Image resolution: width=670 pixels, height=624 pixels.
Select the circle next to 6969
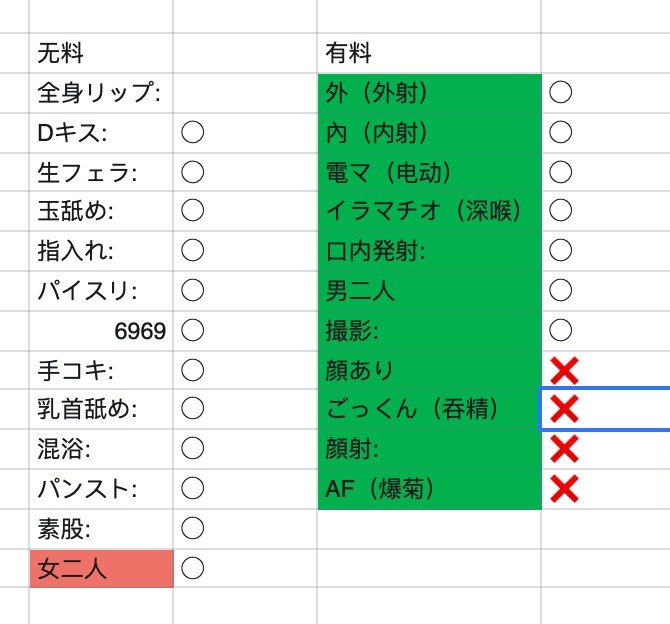pos(193,330)
